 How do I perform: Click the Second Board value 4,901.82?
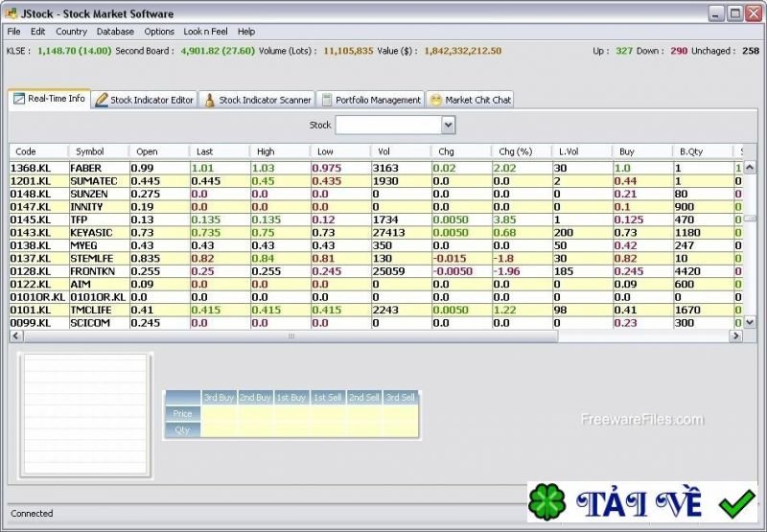[x=200, y=51]
